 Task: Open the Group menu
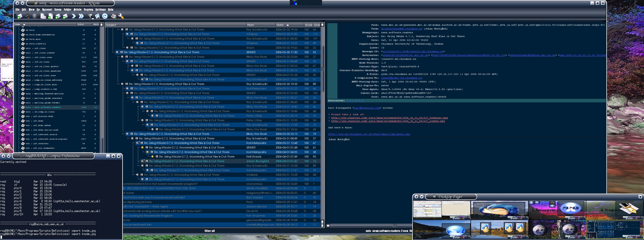58,10
